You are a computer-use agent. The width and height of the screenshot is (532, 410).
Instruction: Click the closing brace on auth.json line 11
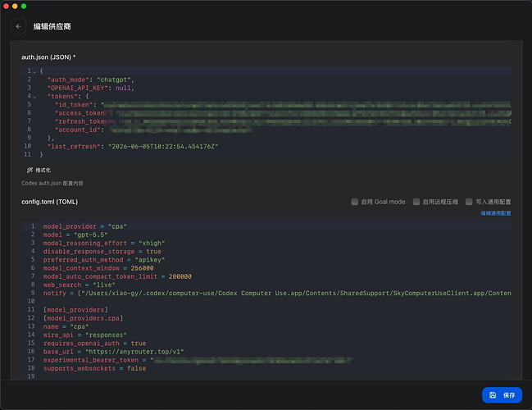click(41, 155)
